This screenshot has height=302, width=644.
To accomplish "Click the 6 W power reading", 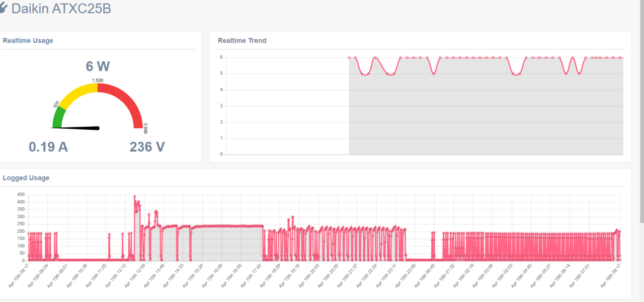I will click(98, 66).
